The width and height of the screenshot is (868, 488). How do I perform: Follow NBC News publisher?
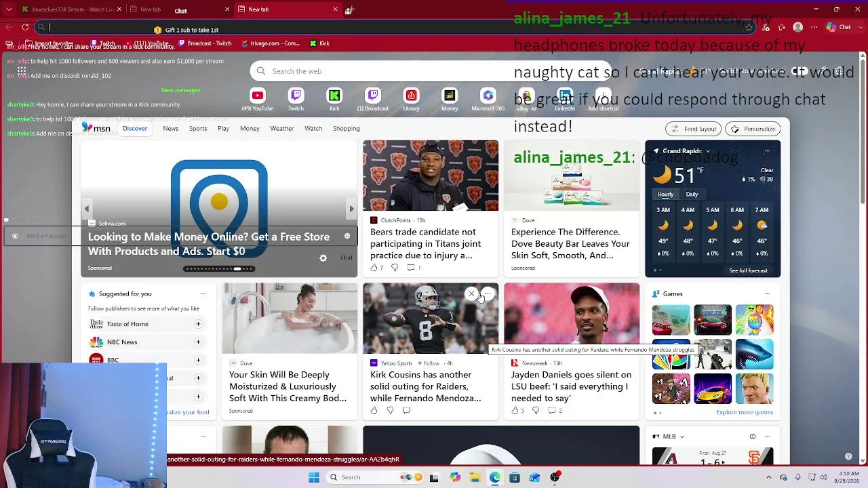(x=198, y=342)
